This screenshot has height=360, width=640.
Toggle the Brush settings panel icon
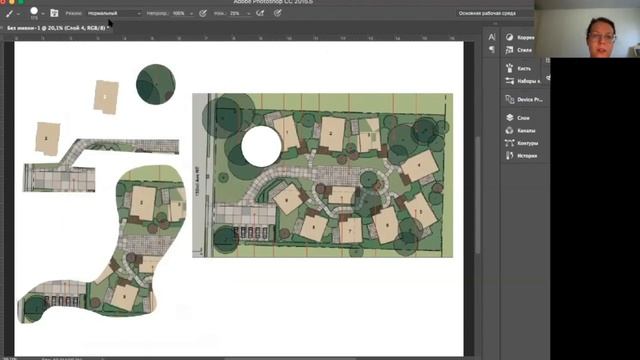click(54, 13)
